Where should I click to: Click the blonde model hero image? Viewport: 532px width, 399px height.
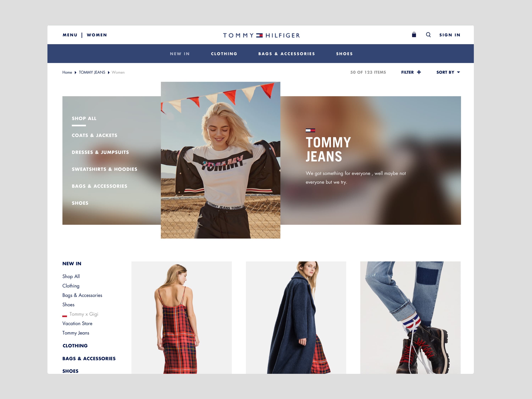pos(221,160)
